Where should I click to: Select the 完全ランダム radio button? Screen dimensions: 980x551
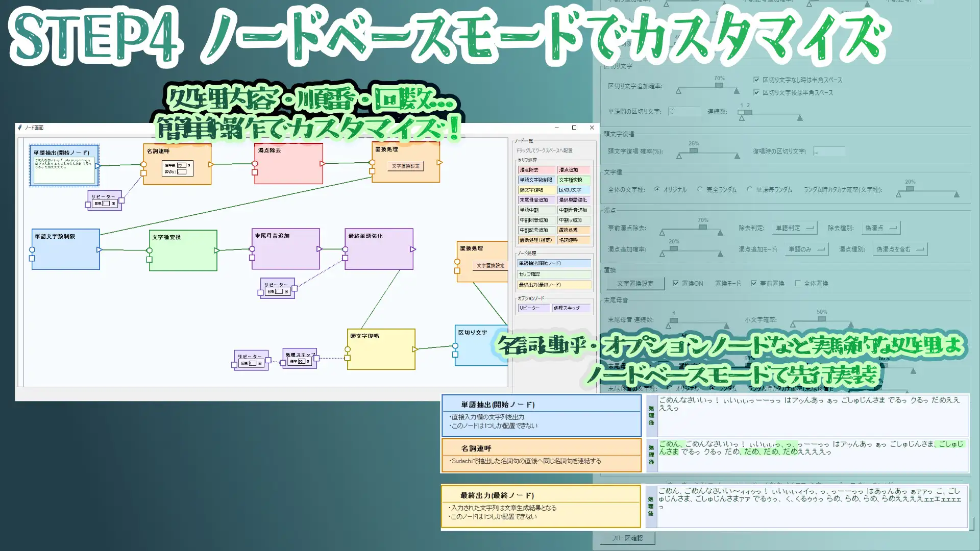[699, 189]
